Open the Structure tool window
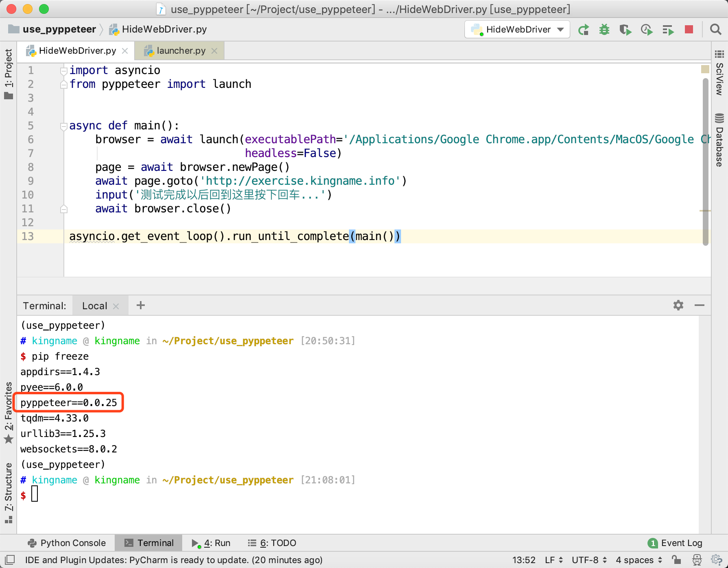 9,492
